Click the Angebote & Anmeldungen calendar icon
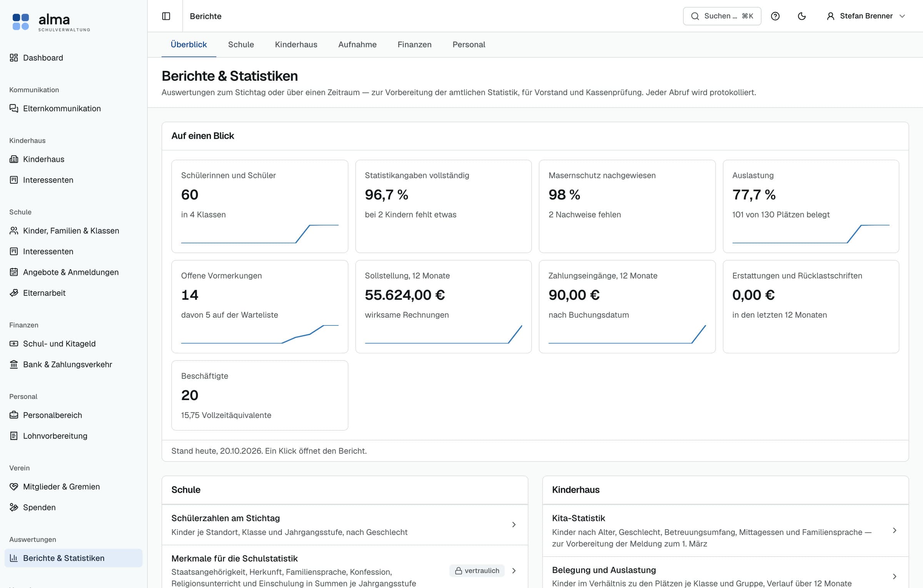This screenshot has width=923, height=588. pos(14,272)
